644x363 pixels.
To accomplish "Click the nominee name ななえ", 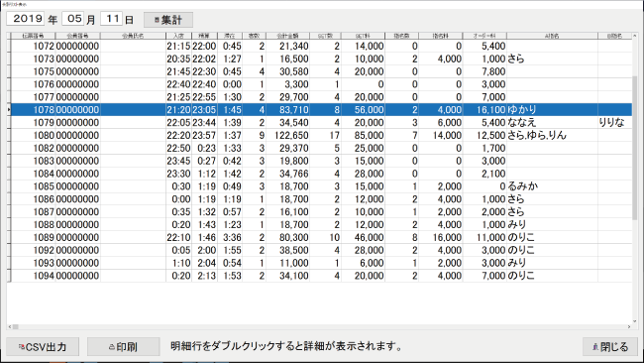I will [x=522, y=123].
